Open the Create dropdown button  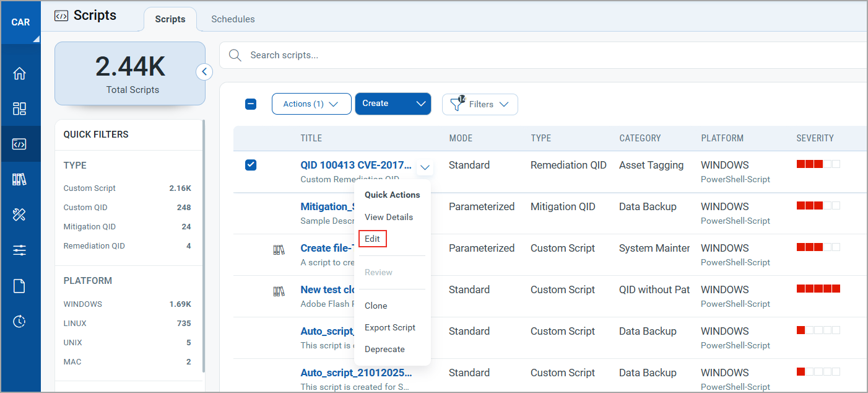pos(393,104)
